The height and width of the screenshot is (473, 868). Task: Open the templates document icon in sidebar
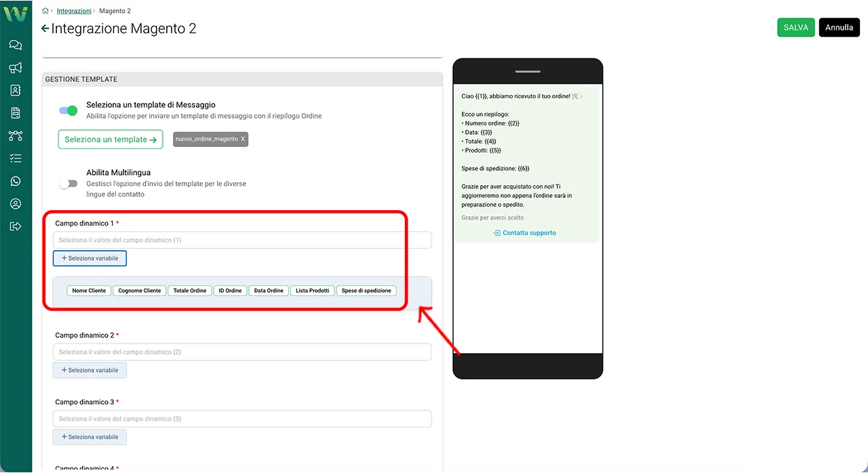(16, 113)
